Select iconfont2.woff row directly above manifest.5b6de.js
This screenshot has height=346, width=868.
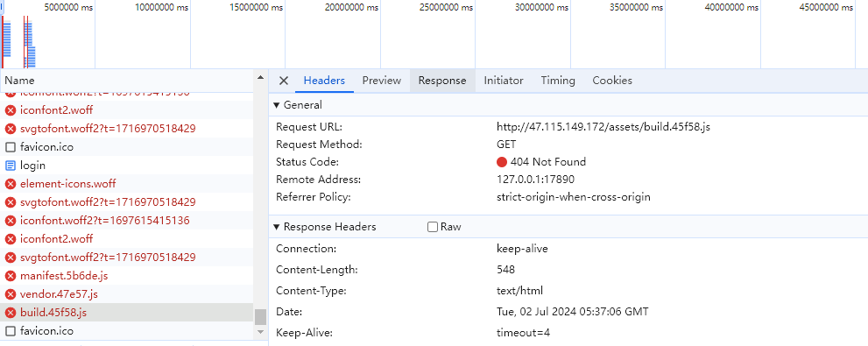click(x=127, y=239)
